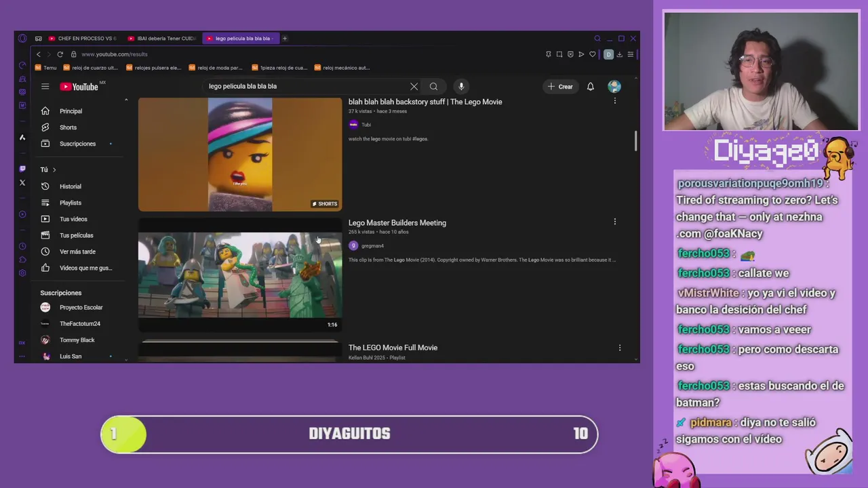Open X (Twitter) panel in Opera sidebar
The image size is (868, 488).
(22, 182)
